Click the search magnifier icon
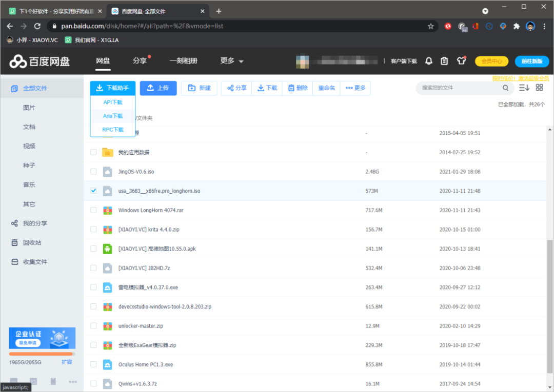The width and height of the screenshot is (554, 392). (506, 88)
